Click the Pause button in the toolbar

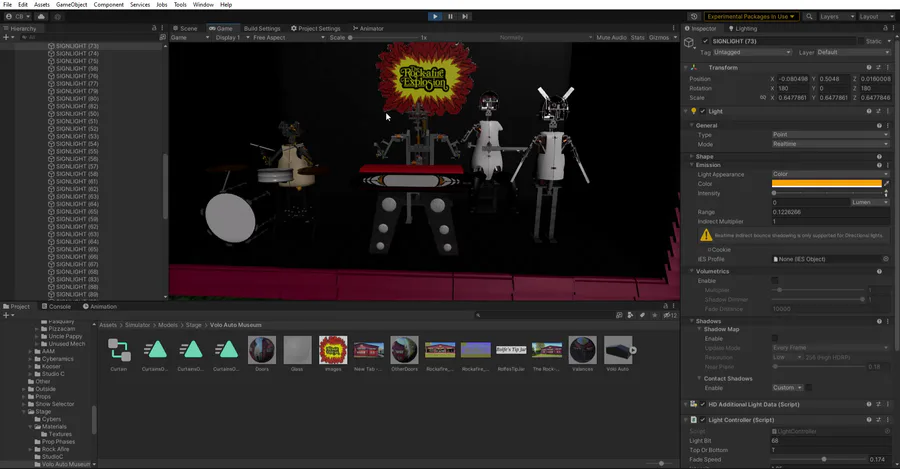[x=451, y=17]
